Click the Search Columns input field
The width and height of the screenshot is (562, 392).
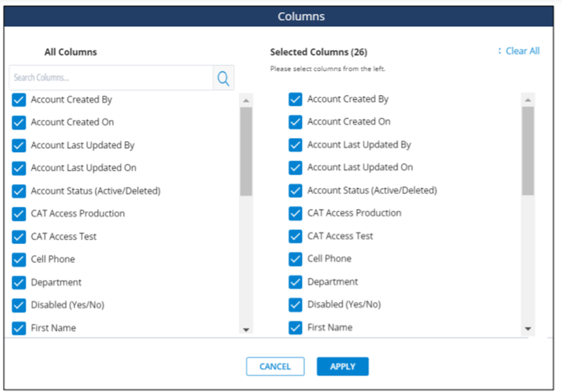pyautogui.click(x=108, y=78)
